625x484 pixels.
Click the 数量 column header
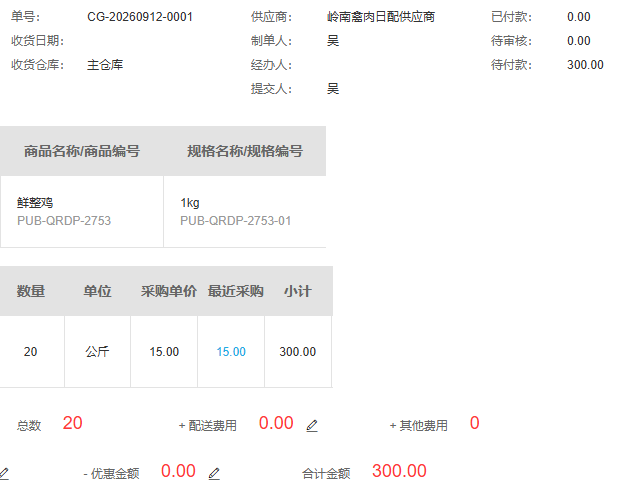[x=31, y=291]
